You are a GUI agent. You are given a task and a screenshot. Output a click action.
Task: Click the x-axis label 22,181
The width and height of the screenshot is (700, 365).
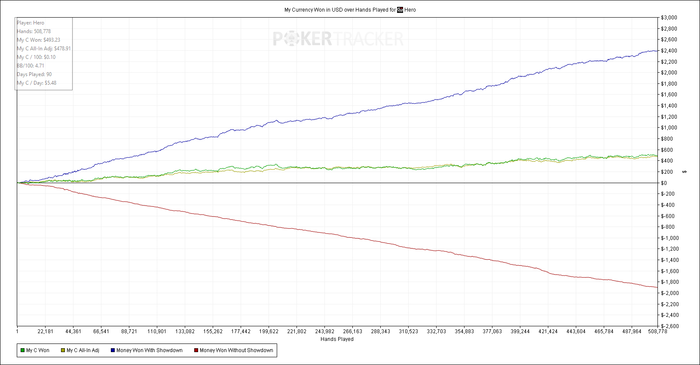pyautogui.click(x=45, y=332)
